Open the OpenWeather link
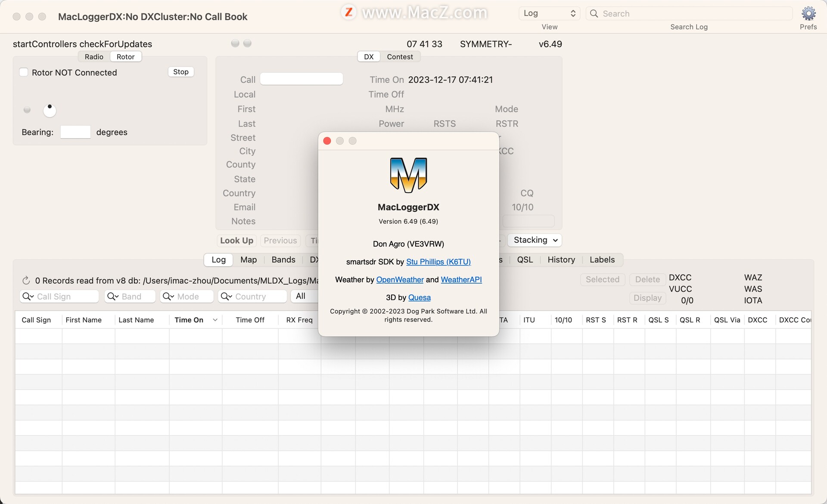 pos(400,280)
